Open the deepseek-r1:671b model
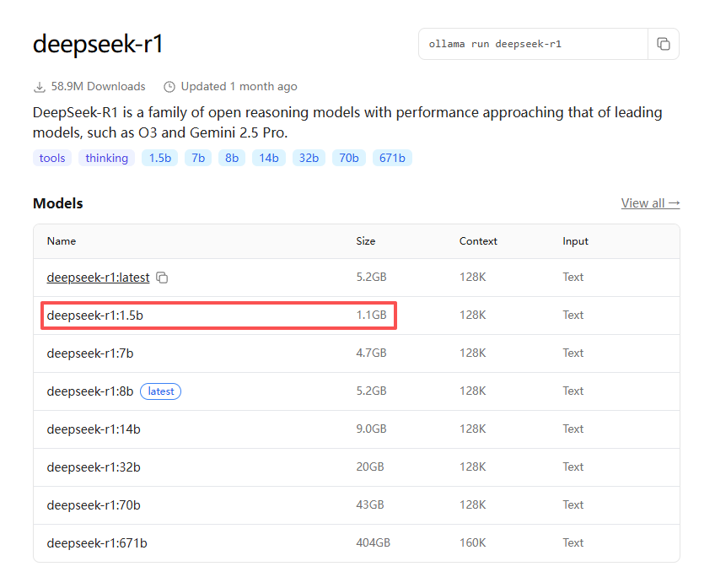 coord(97,542)
